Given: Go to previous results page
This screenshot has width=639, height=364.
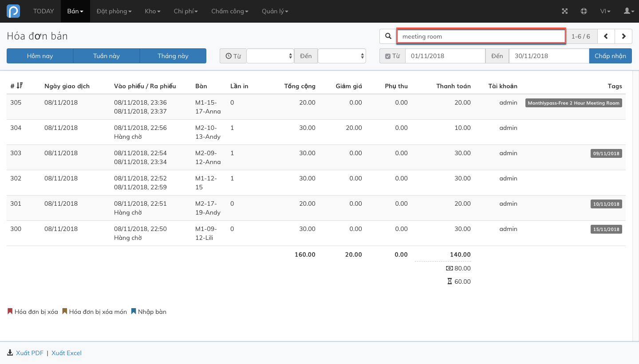Looking at the screenshot, I should [x=606, y=36].
